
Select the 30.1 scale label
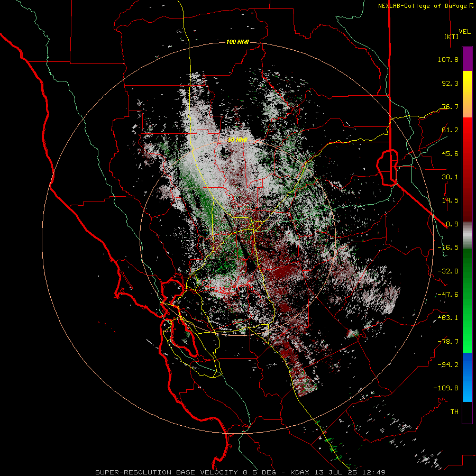(450, 177)
